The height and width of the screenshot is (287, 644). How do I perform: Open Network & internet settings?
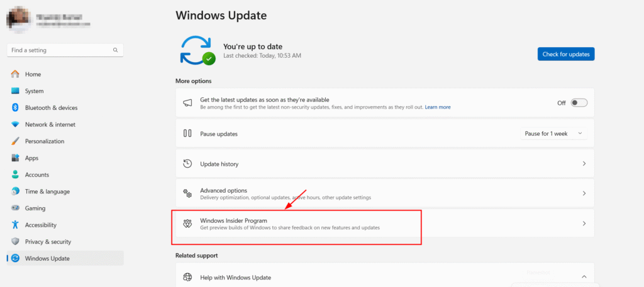click(65, 124)
